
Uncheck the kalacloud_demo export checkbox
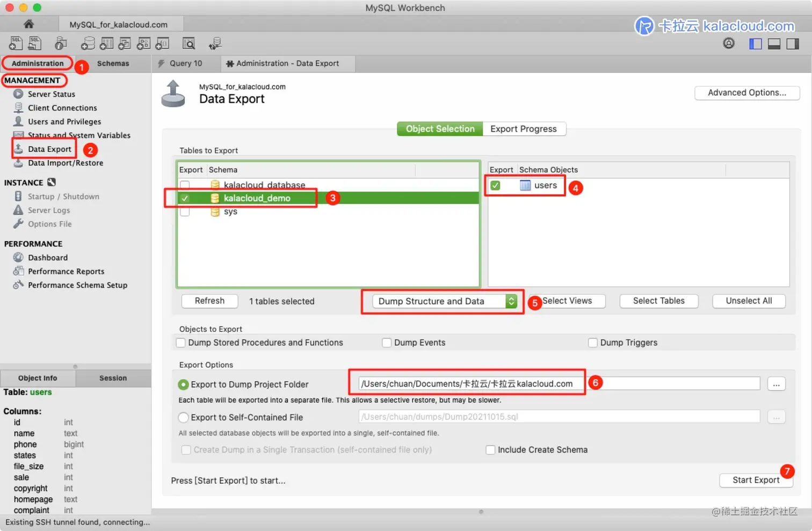pyautogui.click(x=185, y=198)
